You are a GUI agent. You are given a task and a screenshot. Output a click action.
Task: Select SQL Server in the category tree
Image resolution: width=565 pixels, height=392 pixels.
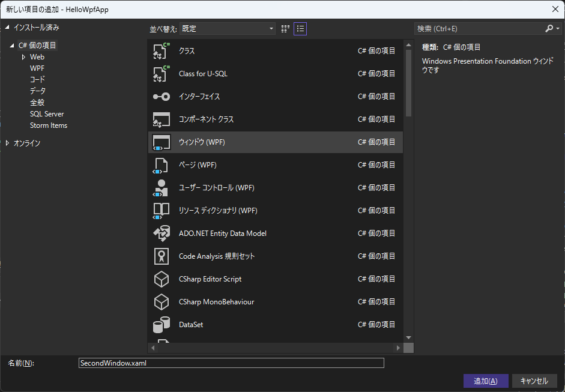47,114
